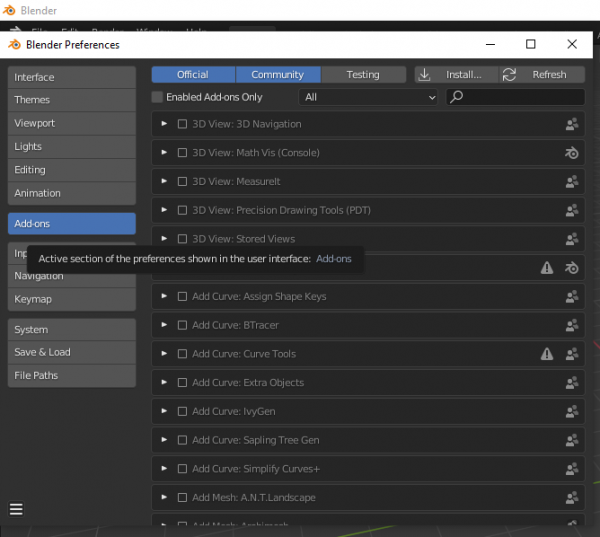Click community icon on IvyGen row
This screenshot has height=537, width=600.
pyautogui.click(x=572, y=411)
